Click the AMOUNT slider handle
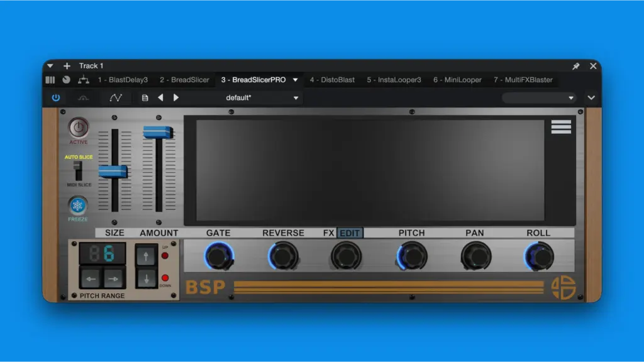 click(158, 132)
